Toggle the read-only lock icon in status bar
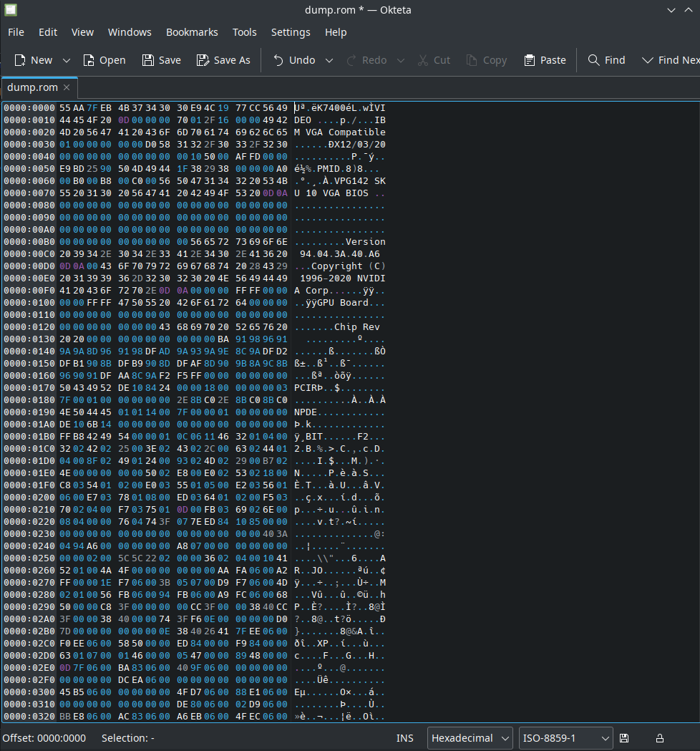Viewport: 700px width, 751px height. 660,738
